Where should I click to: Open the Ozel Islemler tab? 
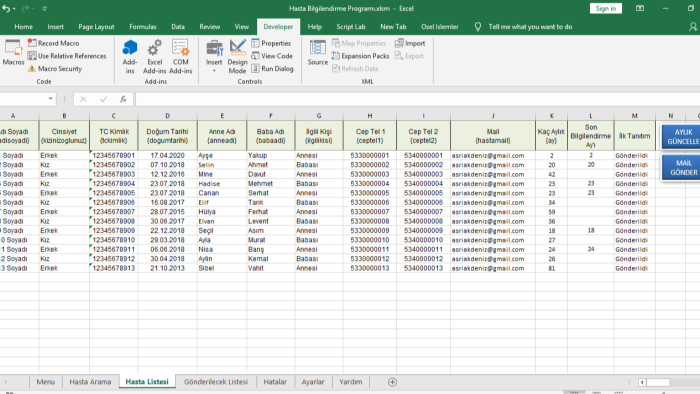(x=439, y=27)
